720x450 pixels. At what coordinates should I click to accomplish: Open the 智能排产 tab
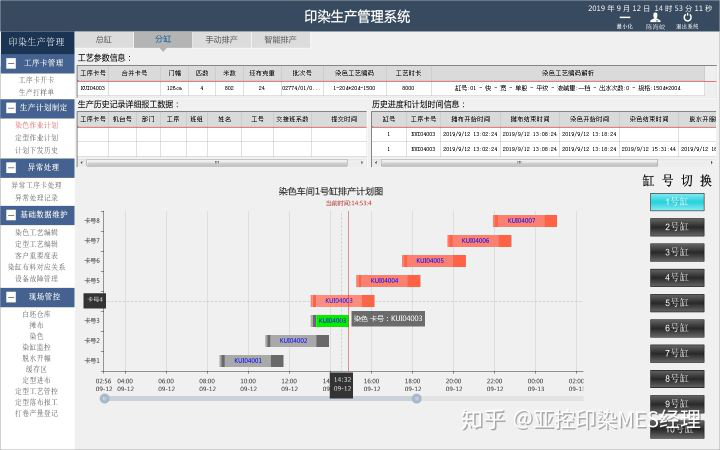coord(281,39)
